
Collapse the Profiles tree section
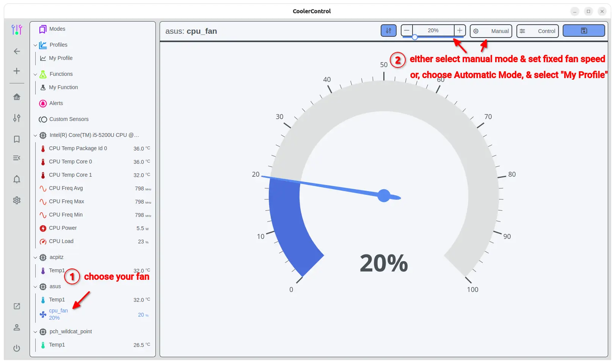(35, 45)
